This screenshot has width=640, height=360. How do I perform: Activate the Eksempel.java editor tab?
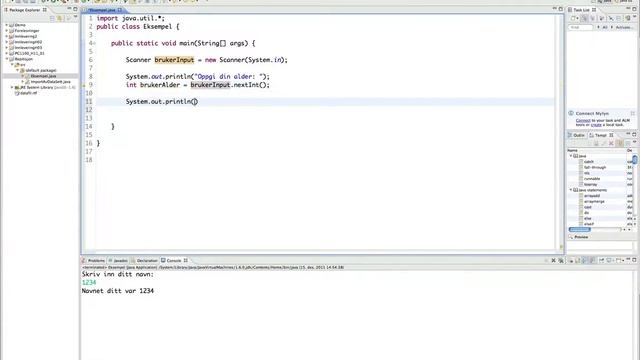pos(102,10)
